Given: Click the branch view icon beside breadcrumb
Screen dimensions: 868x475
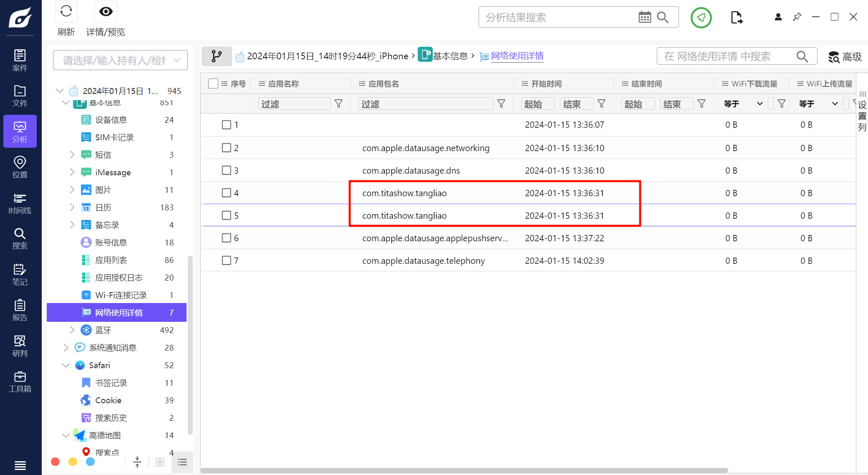Looking at the screenshot, I should (217, 56).
